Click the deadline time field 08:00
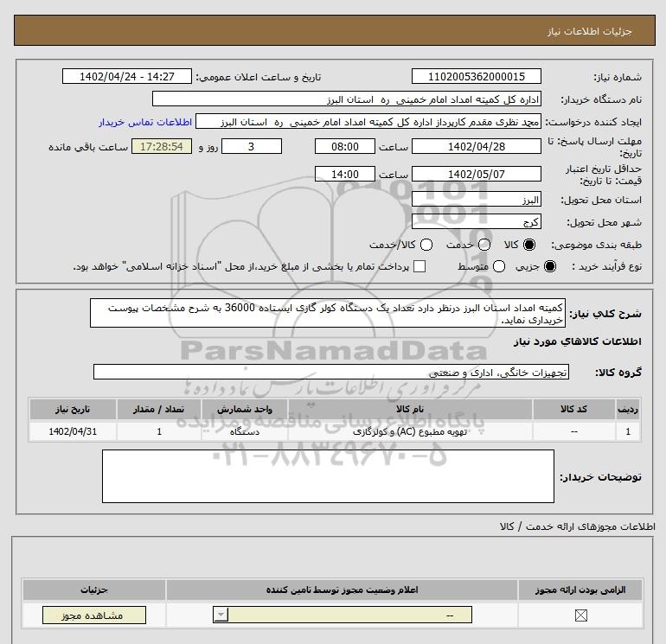Viewport: 666px width, 644px height. (x=345, y=146)
